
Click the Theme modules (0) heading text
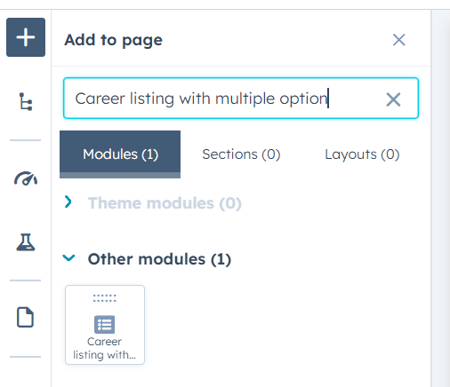point(165,203)
